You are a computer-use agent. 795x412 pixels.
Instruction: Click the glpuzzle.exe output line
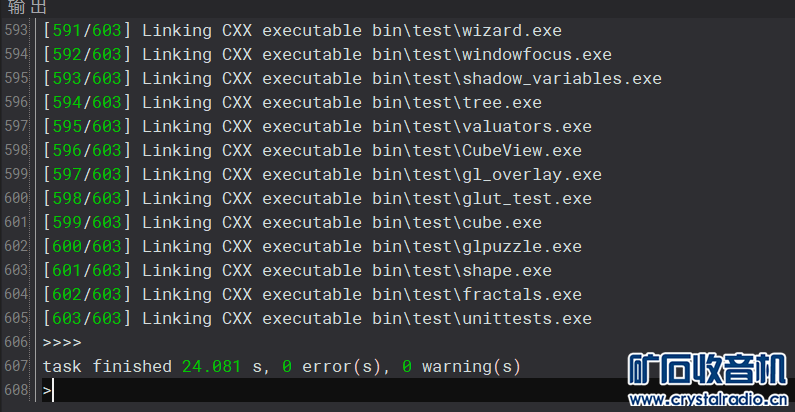(x=311, y=247)
